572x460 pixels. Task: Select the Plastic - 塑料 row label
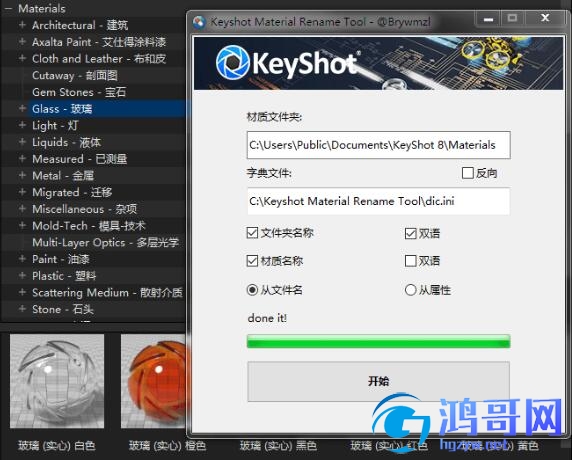[64, 276]
